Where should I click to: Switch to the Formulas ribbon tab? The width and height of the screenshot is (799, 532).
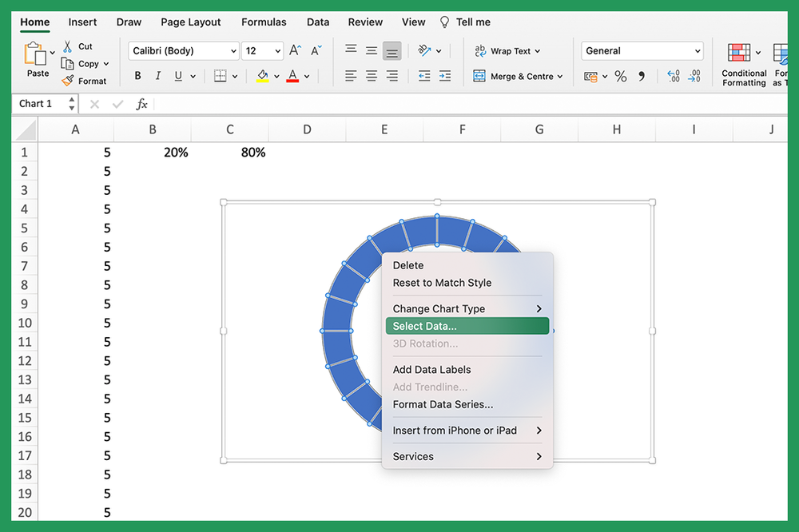264,22
